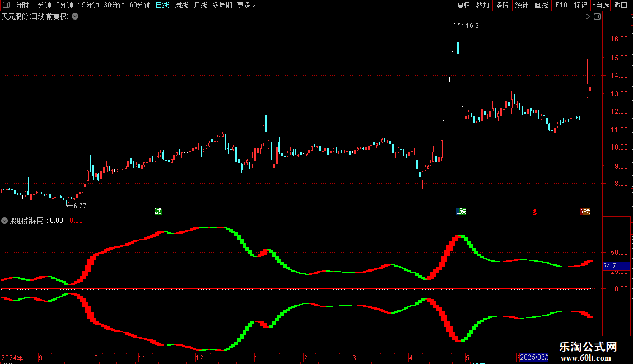Viewport: 633px width, 364px height.
Task: Click the 6.77 low price label
Action: pyautogui.click(x=80, y=206)
